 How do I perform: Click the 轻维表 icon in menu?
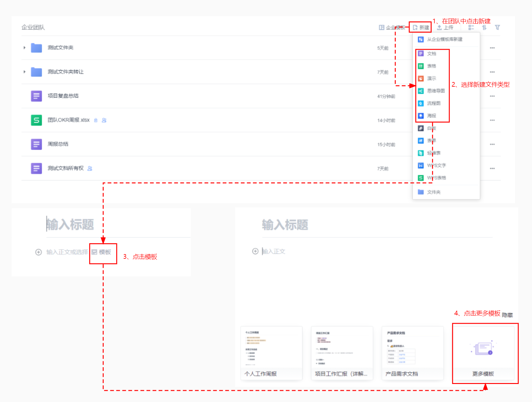(x=421, y=153)
